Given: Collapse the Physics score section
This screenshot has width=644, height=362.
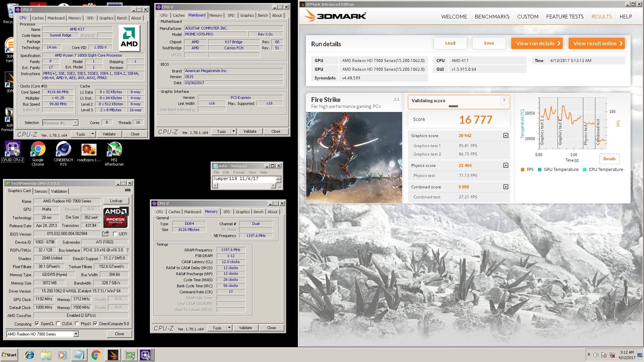Looking at the screenshot, I should (x=506, y=165).
